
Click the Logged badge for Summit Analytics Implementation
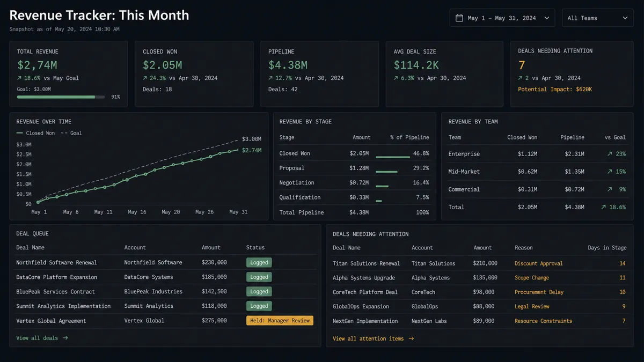coord(259,306)
